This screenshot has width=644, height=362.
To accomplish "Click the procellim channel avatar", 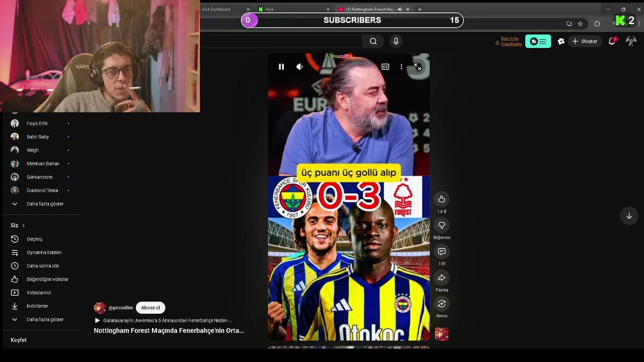I will coord(100,308).
